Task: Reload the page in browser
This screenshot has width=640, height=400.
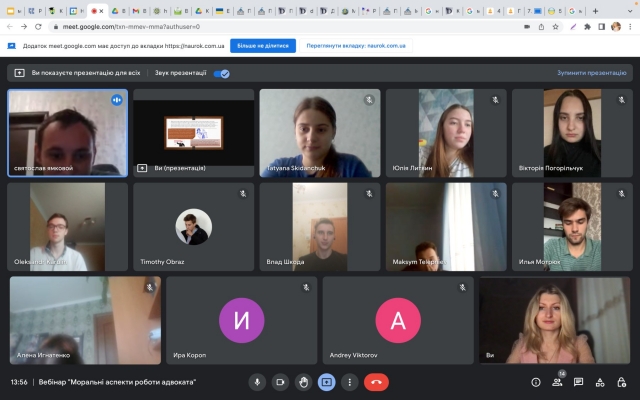Action: 38,27
